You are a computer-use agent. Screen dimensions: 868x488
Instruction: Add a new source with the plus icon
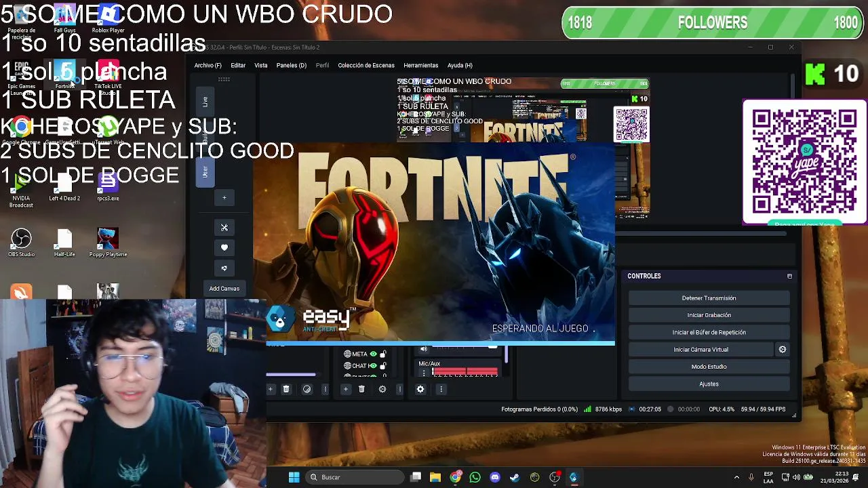tap(345, 389)
